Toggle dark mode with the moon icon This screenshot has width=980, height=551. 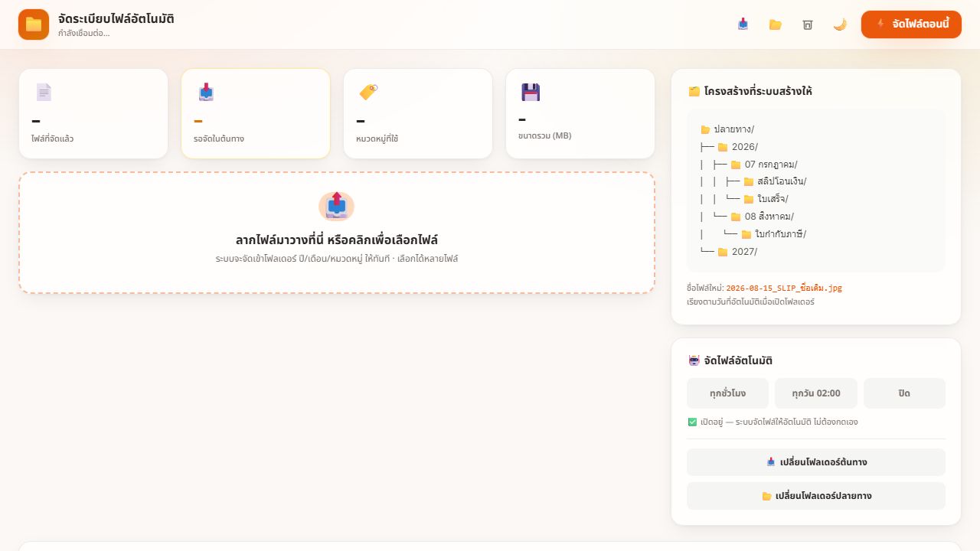click(x=840, y=24)
